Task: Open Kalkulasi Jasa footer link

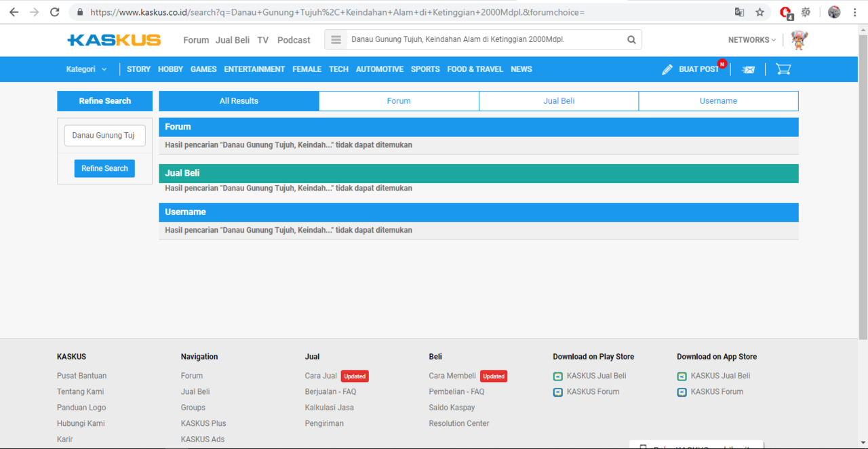Action: [x=329, y=408]
